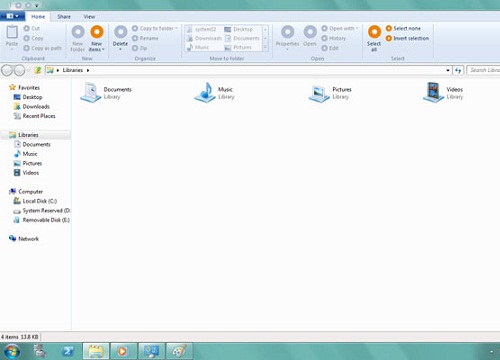
Task: Create a New folder from the ribbon
Action: coord(78,39)
